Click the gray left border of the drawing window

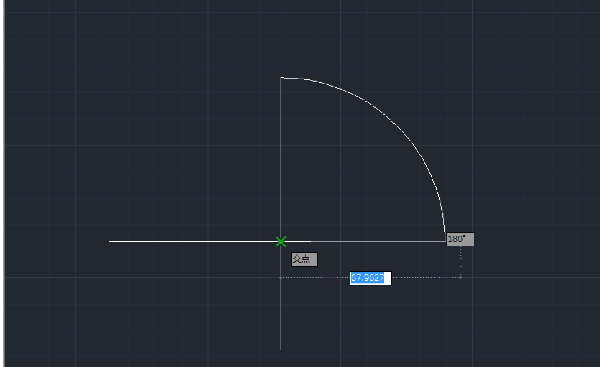tap(3, 184)
